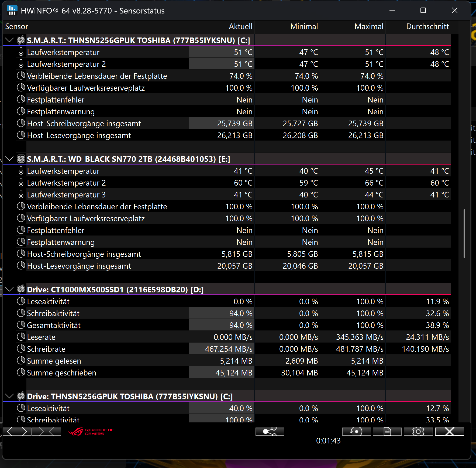Click drive icon of Drive: THNSN5256GPUK group
The height and width of the screenshot is (468, 476).
point(21,396)
